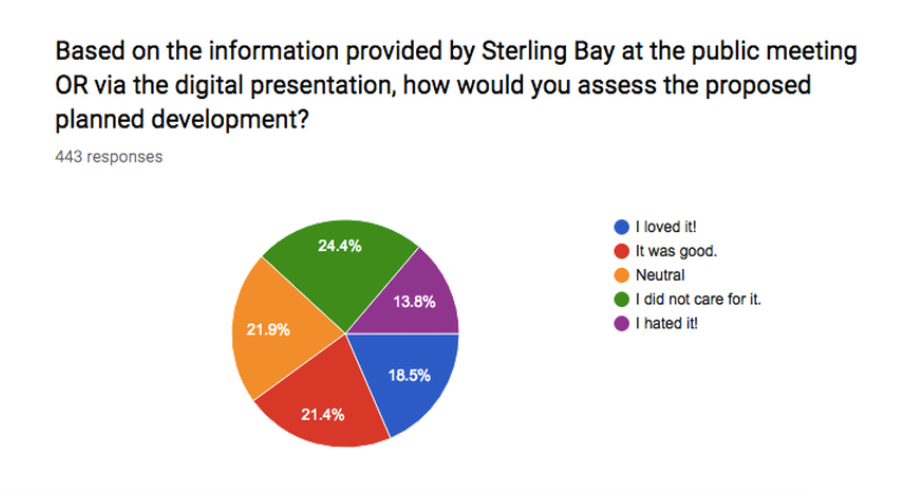This screenshot has height=494, width=912.
Task: Click the 21.9% percentage label
Action: pyautogui.click(x=268, y=330)
